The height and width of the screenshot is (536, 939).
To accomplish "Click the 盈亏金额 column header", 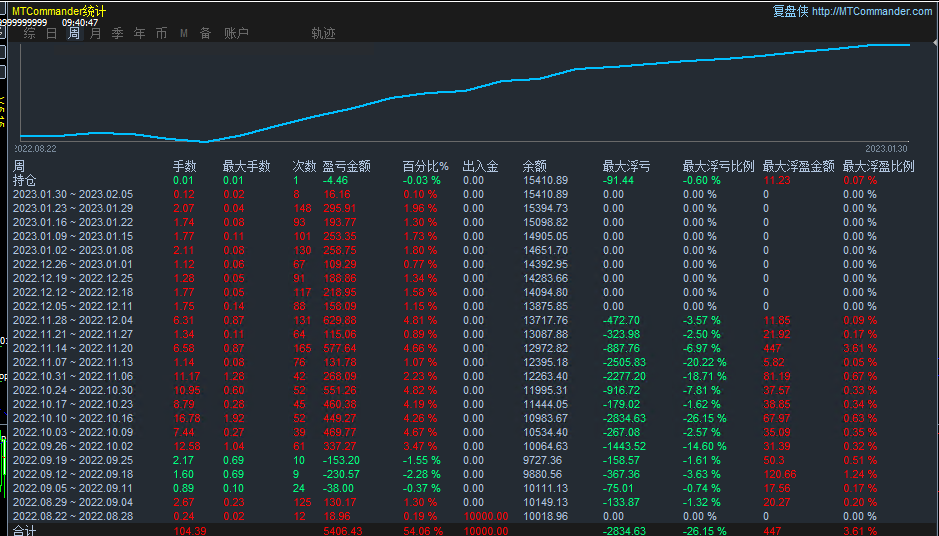I will click(x=346, y=166).
